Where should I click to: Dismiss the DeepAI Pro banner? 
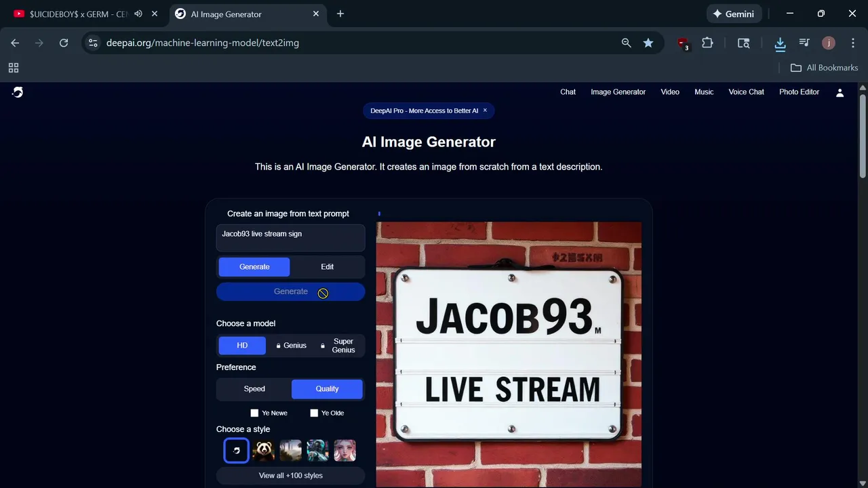coord(485,110)
